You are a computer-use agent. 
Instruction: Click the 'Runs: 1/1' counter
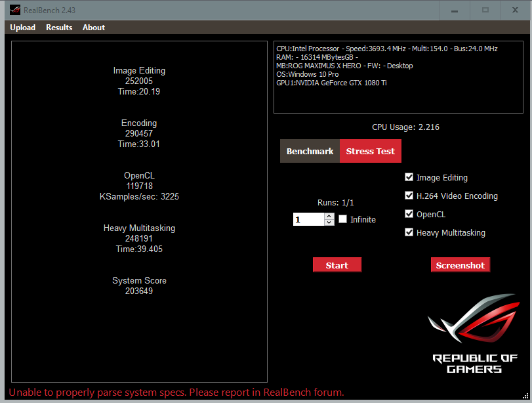336,203
